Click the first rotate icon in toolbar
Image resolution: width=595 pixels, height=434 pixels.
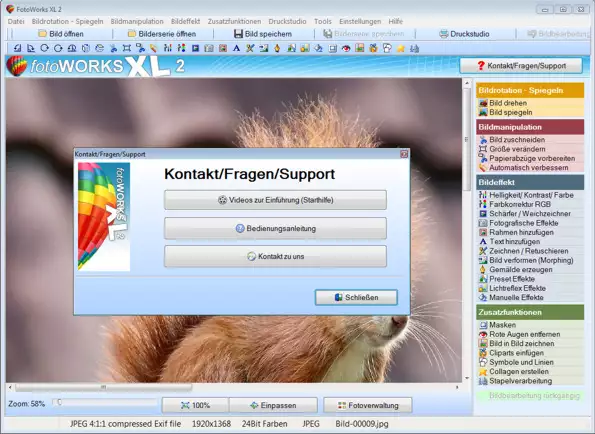[17, 48]
